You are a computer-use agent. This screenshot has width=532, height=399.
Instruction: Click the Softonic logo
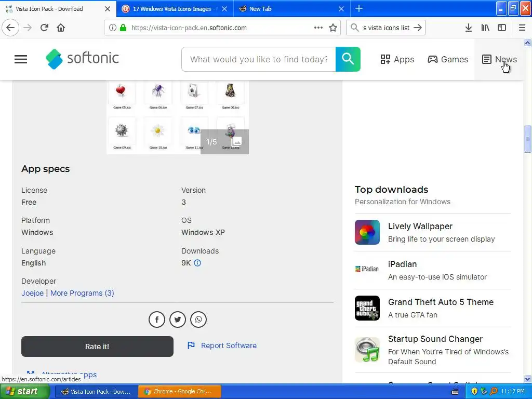coord(82,59)
